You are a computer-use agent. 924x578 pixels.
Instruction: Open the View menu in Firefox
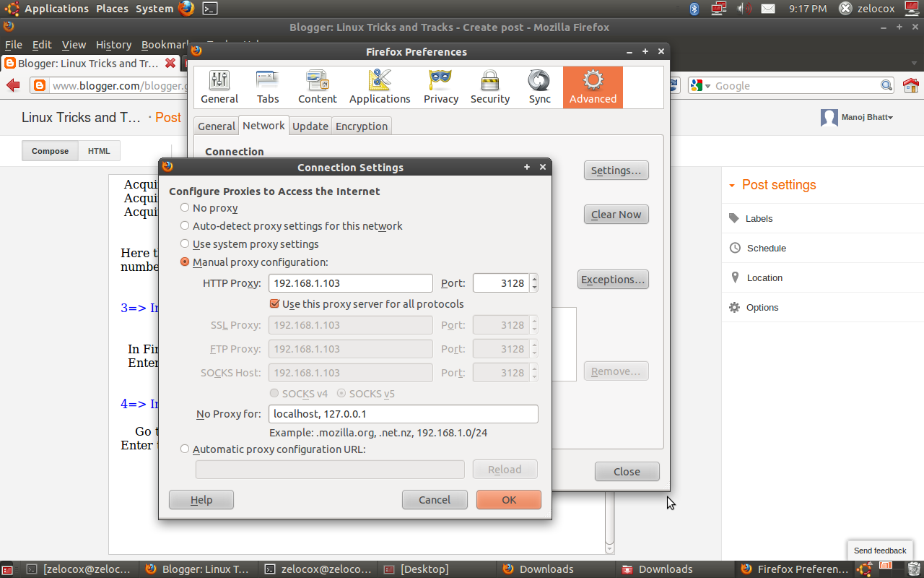tap(74, 45)
